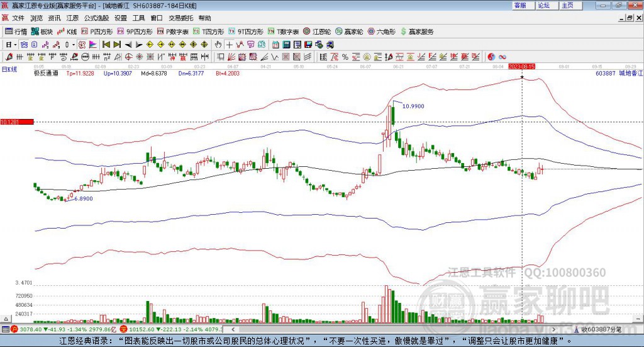Select the red fan lines drawing tool
This screenshot has height=347, width=644.
231,57
